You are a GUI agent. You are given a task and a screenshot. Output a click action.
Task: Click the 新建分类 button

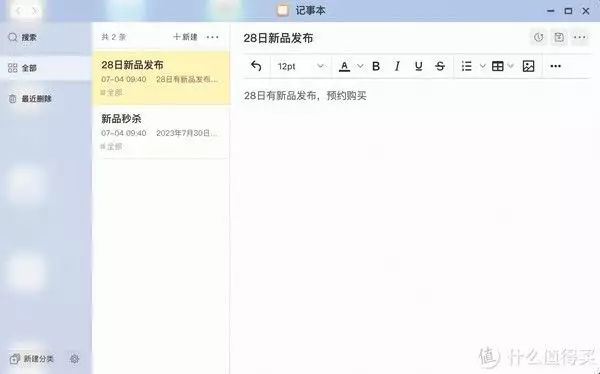tap(32, 359)
